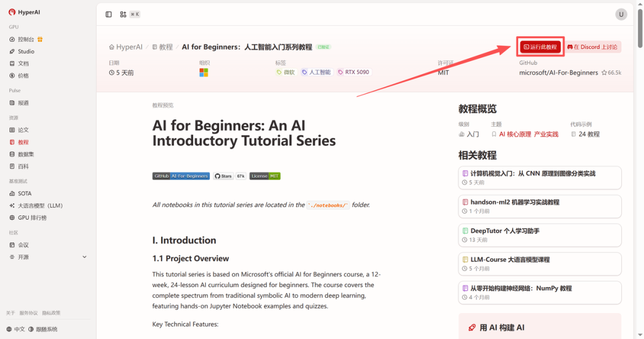Go to the HyperAI home breadcrumb
The width and height of the screenshot is (644, 339).
pyautogui.click(x=126, y=47)
